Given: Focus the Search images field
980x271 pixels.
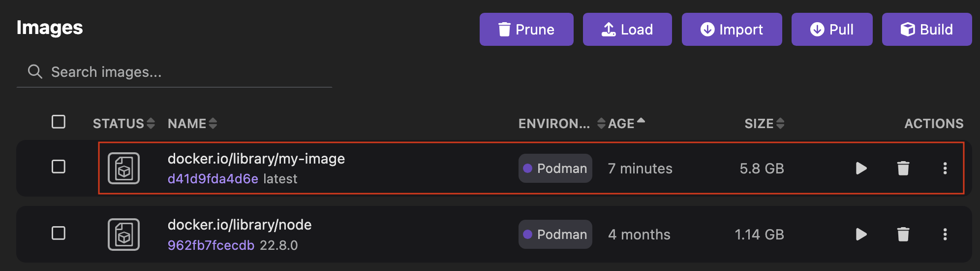Looking at the screenshot, I should coord(187,72).
